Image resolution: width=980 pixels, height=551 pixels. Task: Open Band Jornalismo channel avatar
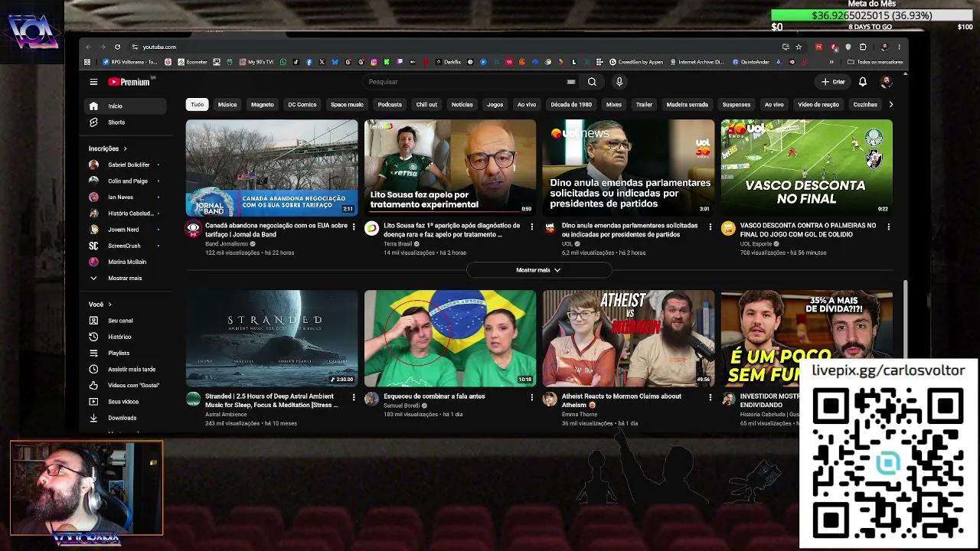click(x=193, y=228)
